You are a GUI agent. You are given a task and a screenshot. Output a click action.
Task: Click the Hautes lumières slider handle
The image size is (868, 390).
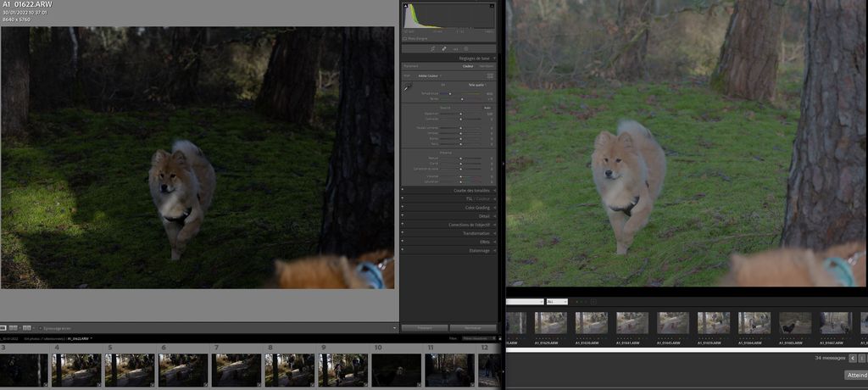point(460,128)
